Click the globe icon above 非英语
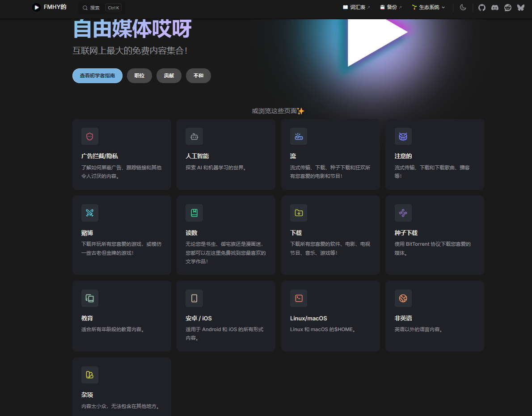 pos(403,298)
